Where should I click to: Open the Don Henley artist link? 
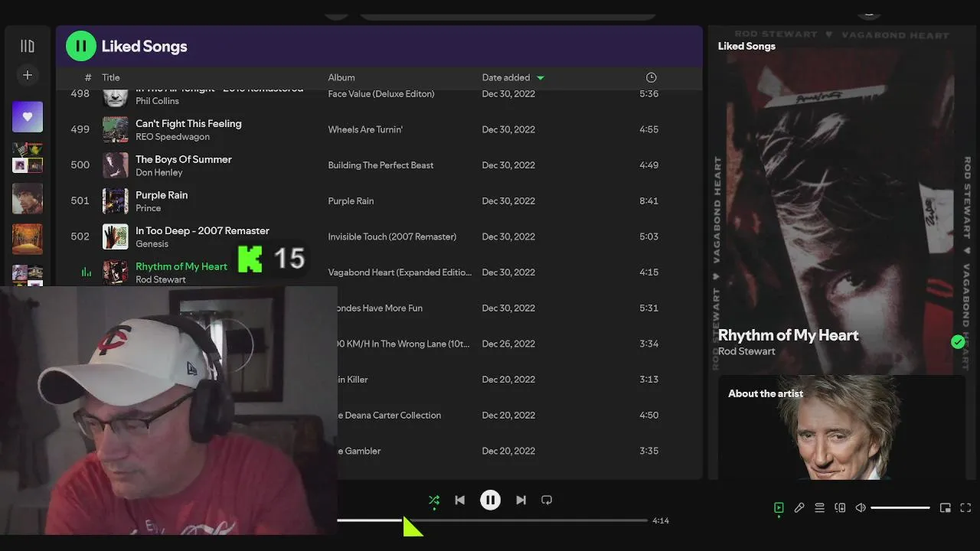coord(159,173)
